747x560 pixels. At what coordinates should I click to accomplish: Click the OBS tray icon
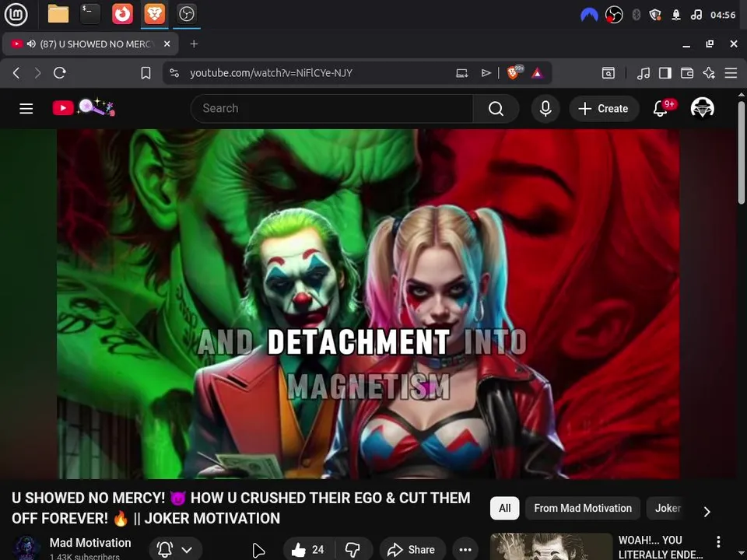pyautogui.click(x=614, y=15)
